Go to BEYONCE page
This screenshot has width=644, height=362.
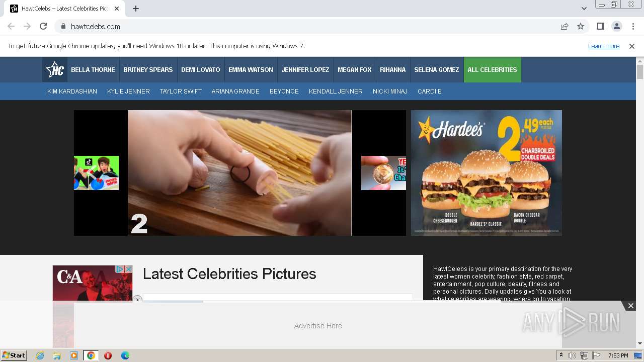point(284,92)
